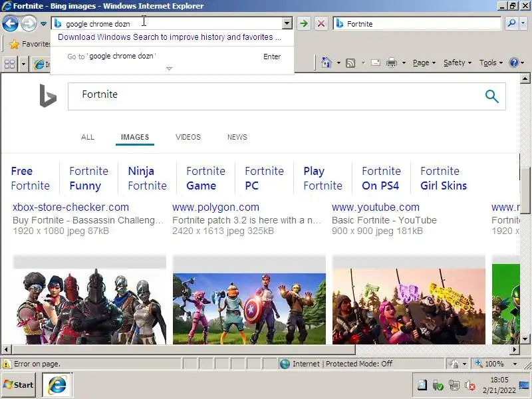The width and height of the screenshot is (532, 399).
Task: Switch to the NEWS tab
Action: pyautogui.click(x=237, y=137)
